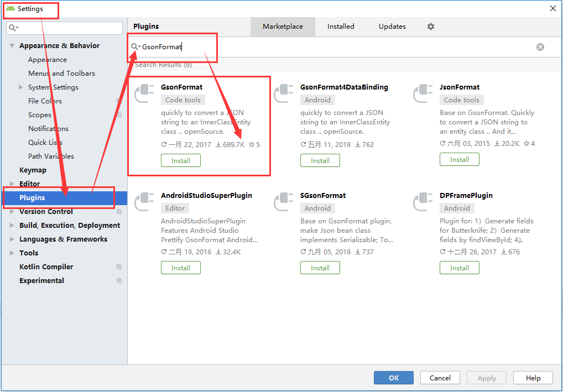Click project-level icon beside File Colors
563x392 pixels.
tap(119, 101)
